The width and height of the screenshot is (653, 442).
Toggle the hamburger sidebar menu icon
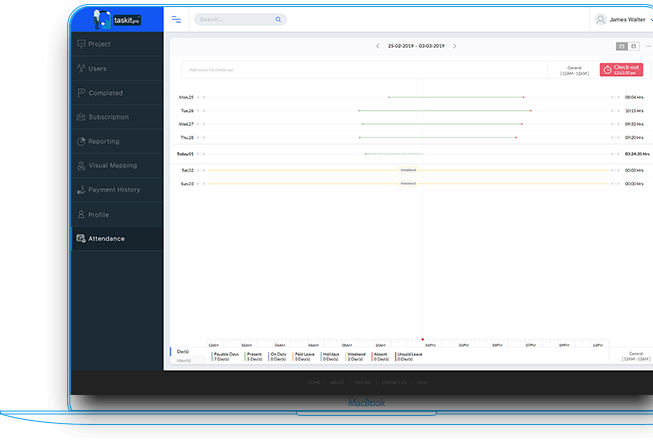pos(176,19)
